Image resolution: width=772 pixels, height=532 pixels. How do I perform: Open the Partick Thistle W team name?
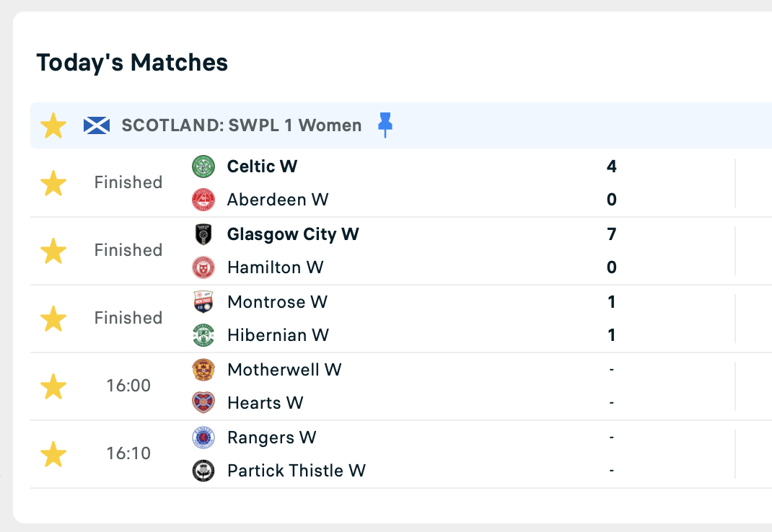[296, 471]
